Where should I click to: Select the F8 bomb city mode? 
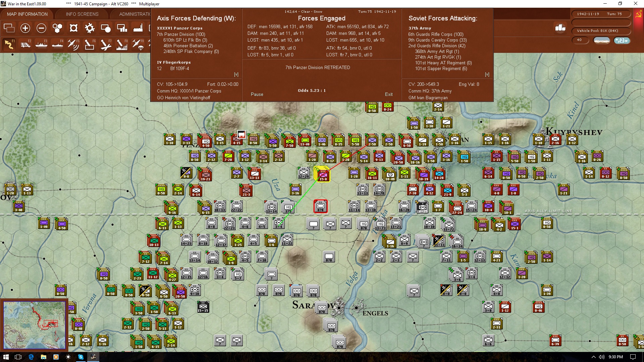click(122, 44)
